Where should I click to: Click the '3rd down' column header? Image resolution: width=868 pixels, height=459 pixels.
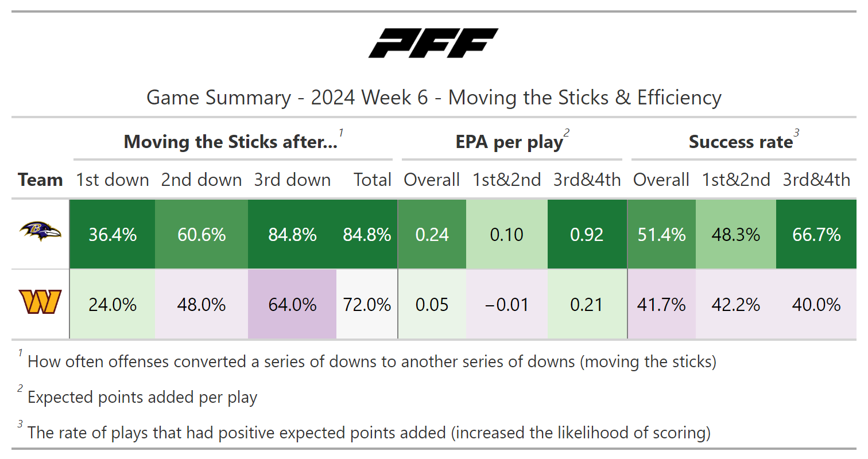pyautogui.click(x=292, y=180)
